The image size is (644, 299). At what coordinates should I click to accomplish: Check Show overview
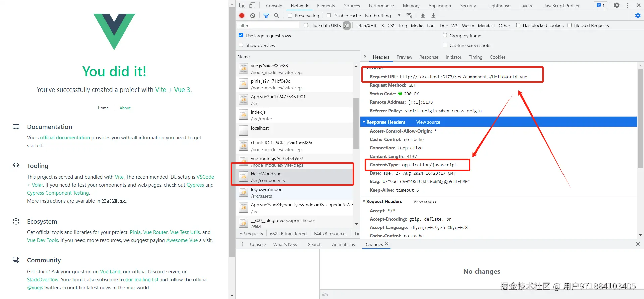(241, 45)
